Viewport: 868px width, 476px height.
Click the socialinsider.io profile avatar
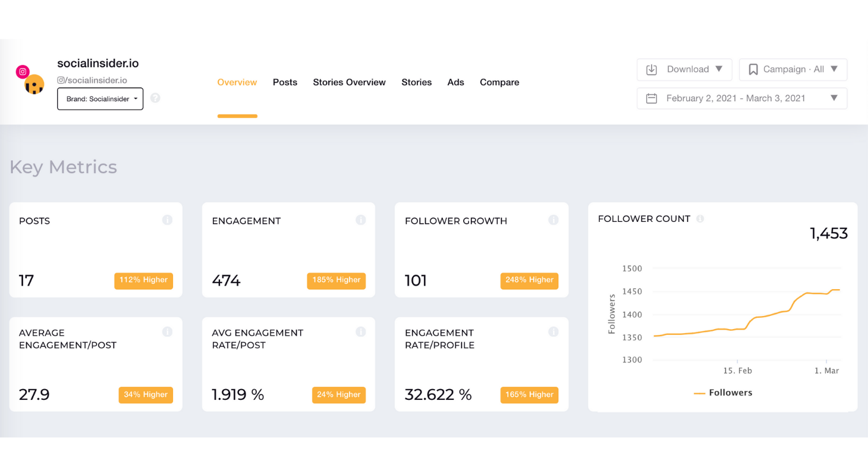click(34, 85)
